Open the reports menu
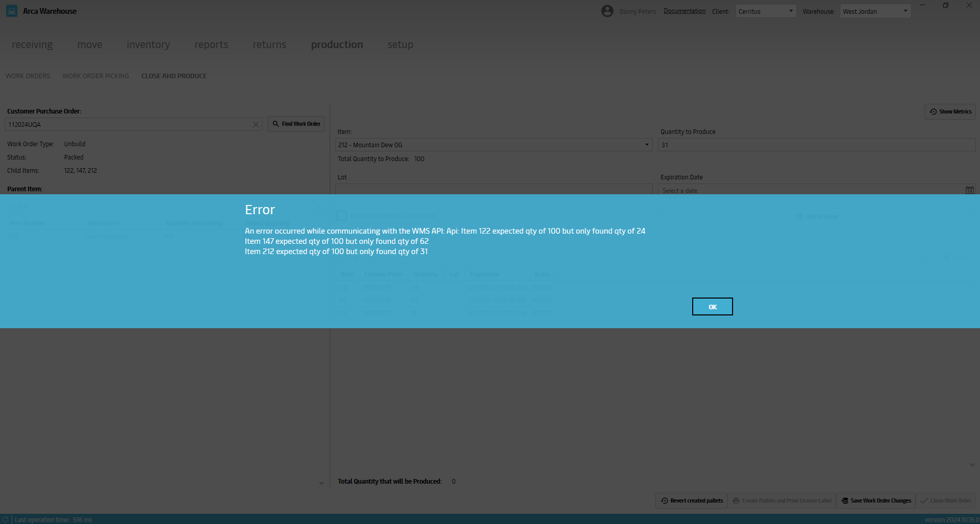Image resolution: width=980 pixels, height=524 pixels. click(x=211, y=45)
